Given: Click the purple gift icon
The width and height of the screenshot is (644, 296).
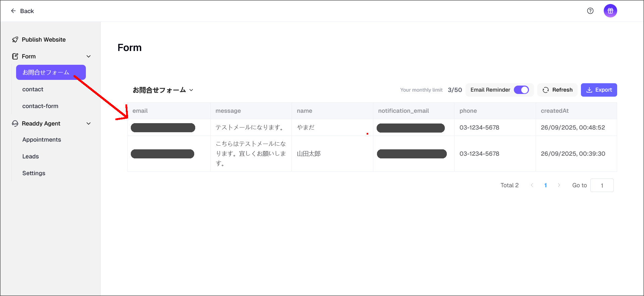Looking at the screenshot, I should [x=610, y=11].
